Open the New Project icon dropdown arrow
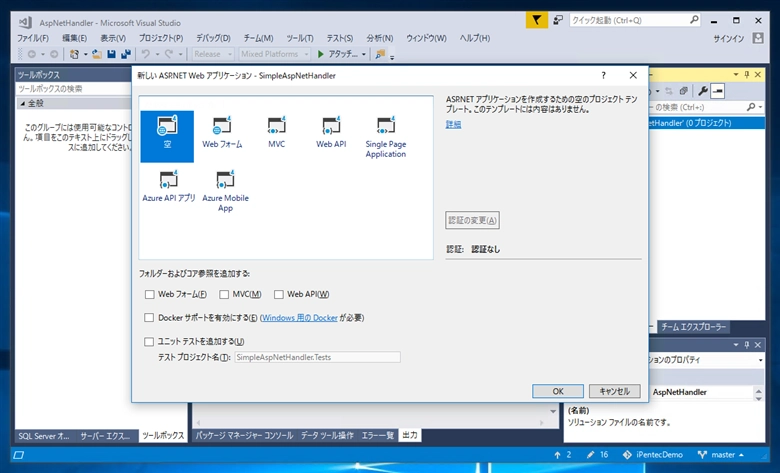This screenshot has height=473, width=780. coord(85,54)
